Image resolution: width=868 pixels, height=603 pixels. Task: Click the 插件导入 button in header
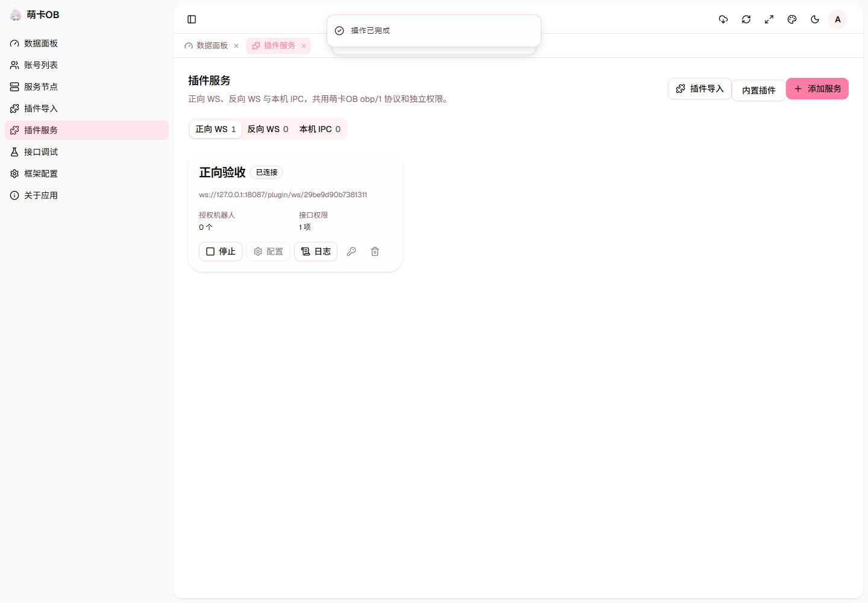700,89
